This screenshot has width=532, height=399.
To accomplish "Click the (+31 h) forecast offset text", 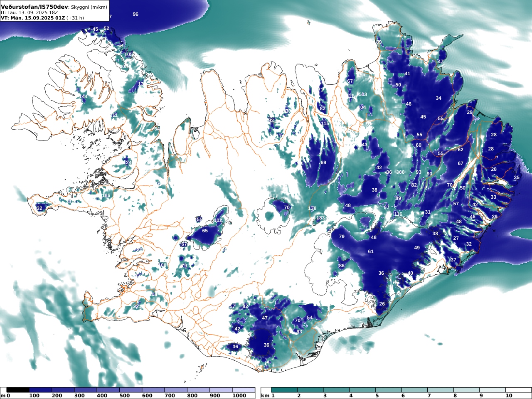I will coord(75,18).
